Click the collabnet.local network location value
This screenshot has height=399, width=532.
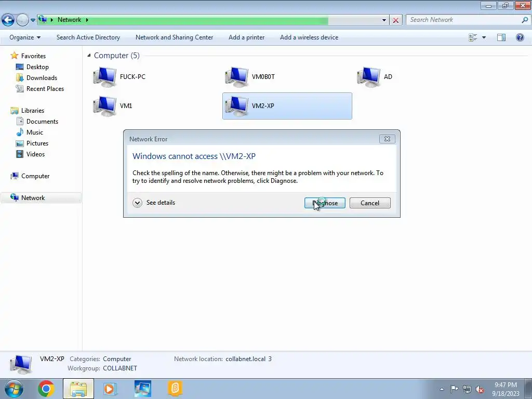(x=248, y=359)
